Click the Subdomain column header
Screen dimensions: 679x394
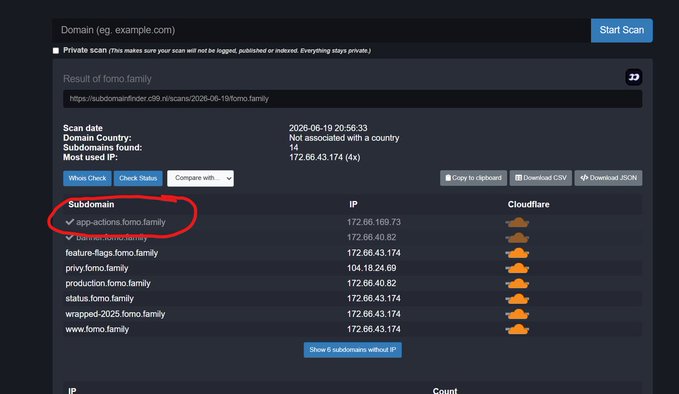click(x=91, y=204)
